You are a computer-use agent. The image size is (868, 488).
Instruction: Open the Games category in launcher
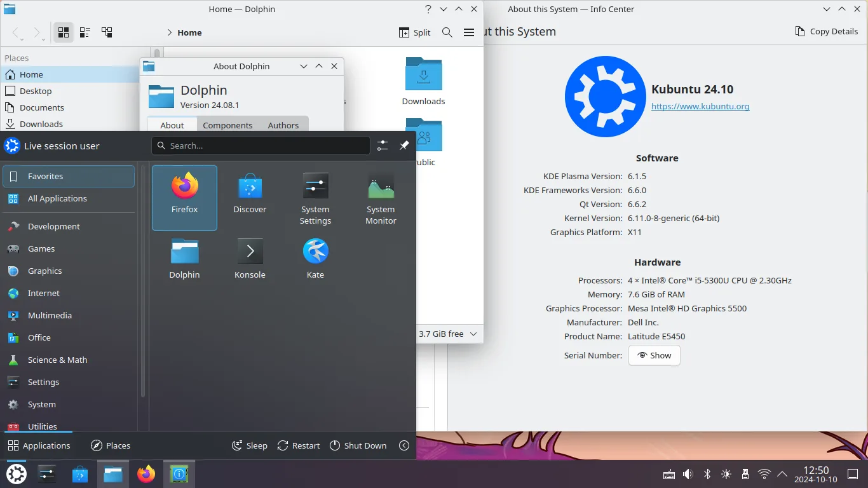69,248
